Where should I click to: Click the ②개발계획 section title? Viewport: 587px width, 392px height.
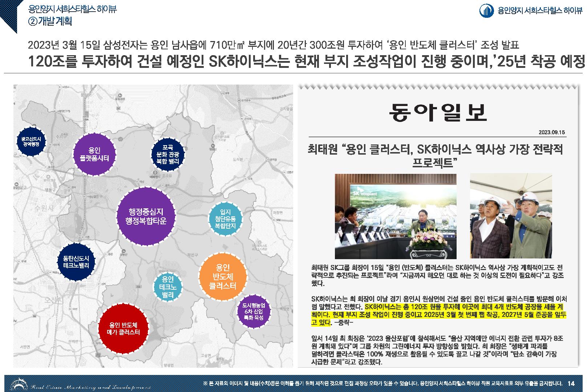point(50,21)
